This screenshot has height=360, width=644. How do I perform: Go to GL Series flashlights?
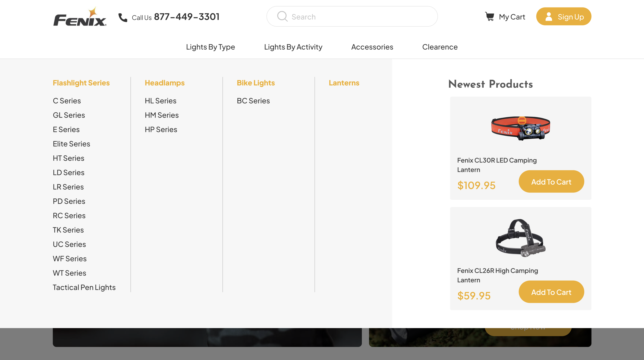tap(69, 115)
